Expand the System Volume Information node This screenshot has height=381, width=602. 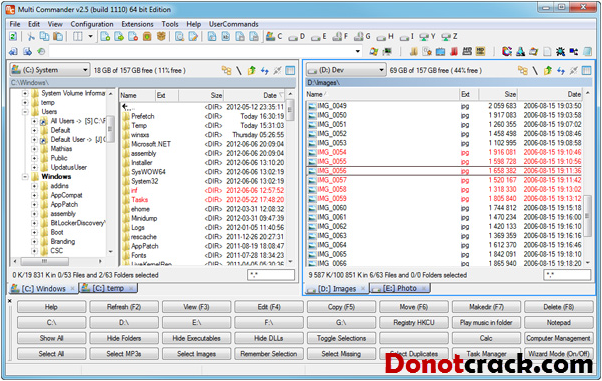pyautogui.click(x=25, y=93)
